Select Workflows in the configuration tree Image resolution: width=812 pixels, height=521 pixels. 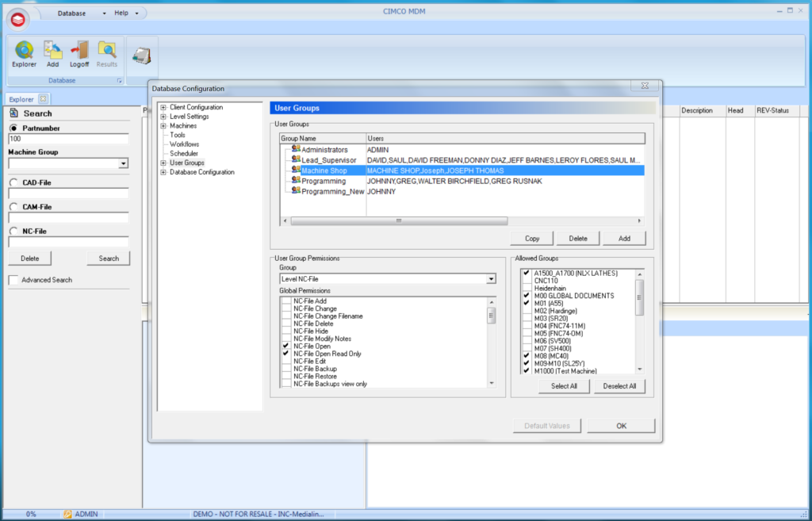tap(184, 144)
